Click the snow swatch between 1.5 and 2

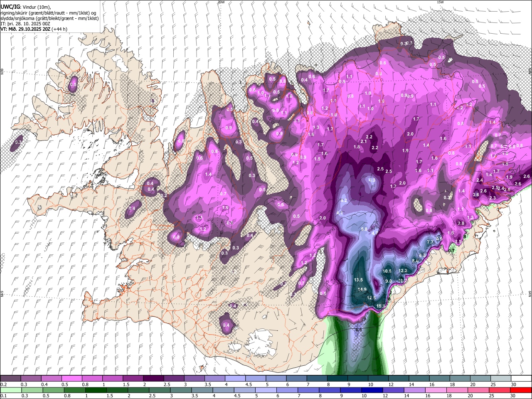pyautogui.click(x=133, y=378)
